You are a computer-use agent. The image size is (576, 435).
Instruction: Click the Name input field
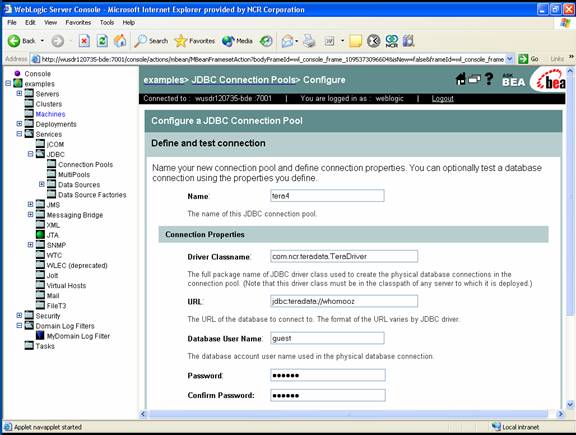coord(327,195)
